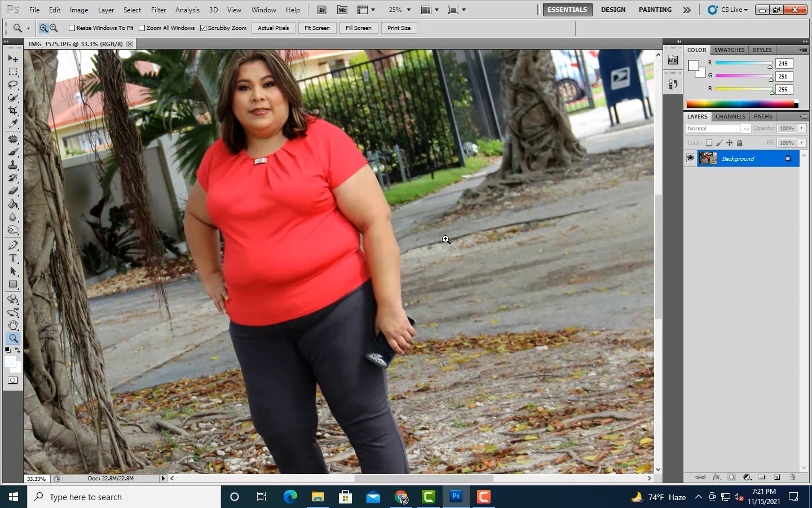
Task: Click the color spectrum ramp in Color panel
Action: pos(740,104)
